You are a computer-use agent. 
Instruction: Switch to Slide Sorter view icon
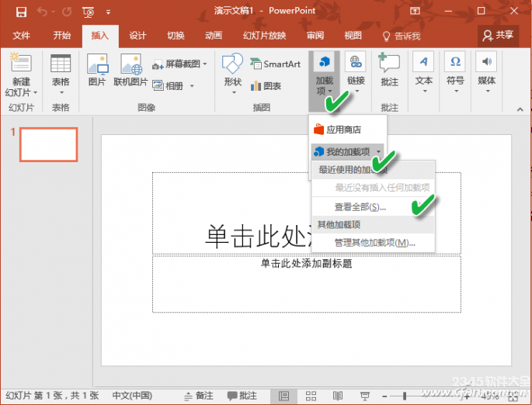tap(311, 396)
